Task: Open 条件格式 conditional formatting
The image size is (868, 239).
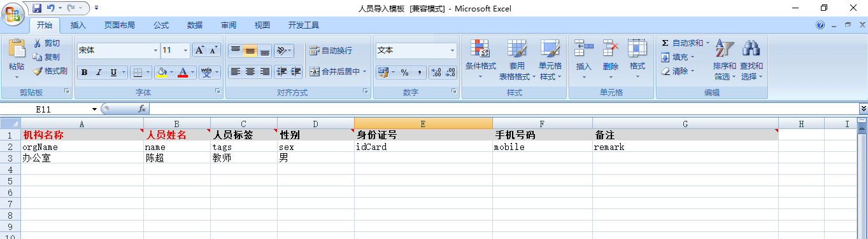Action: coord(480,59)
